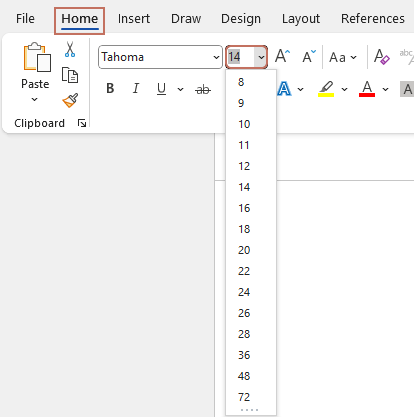Toggle Italic formatting
Viewport: 414px width, 417px height.
pos(136,89)
